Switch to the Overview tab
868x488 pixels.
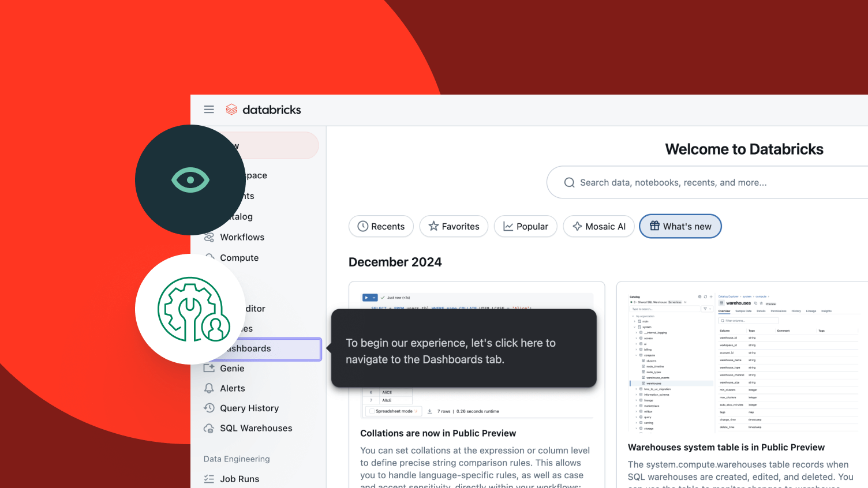(x=724, y=311)
